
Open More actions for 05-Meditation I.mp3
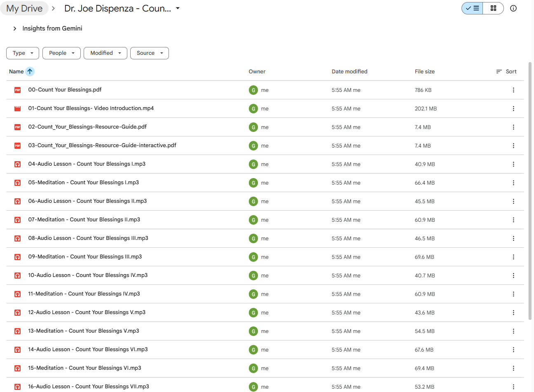tap(513, 183)
